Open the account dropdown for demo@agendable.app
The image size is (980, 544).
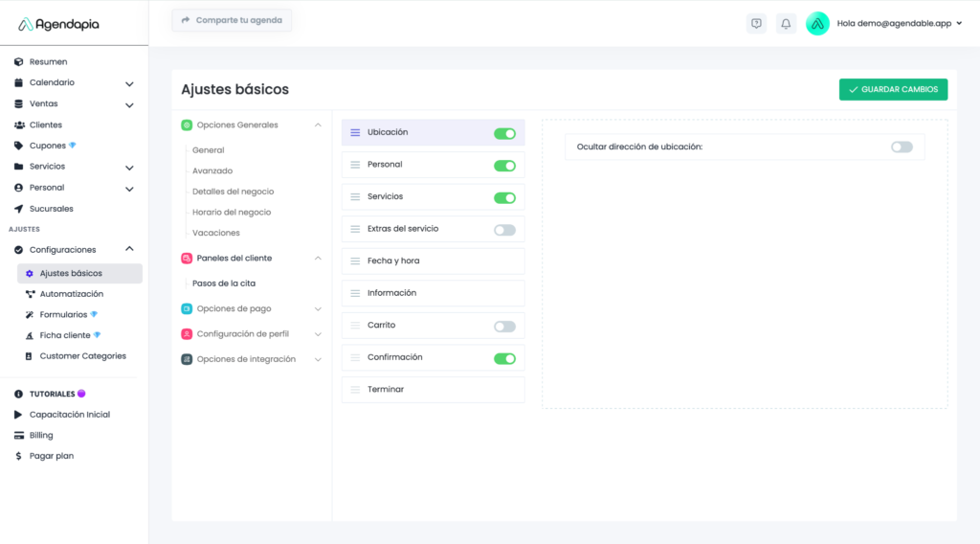pyautogui.click(x=959, y=24)
